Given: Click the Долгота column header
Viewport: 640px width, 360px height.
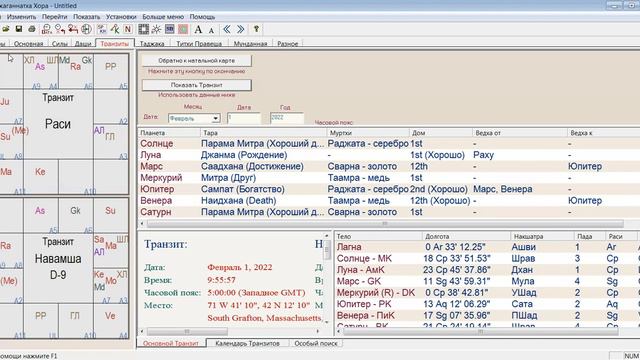Looking at the screenshot, I should coord(466,236).
